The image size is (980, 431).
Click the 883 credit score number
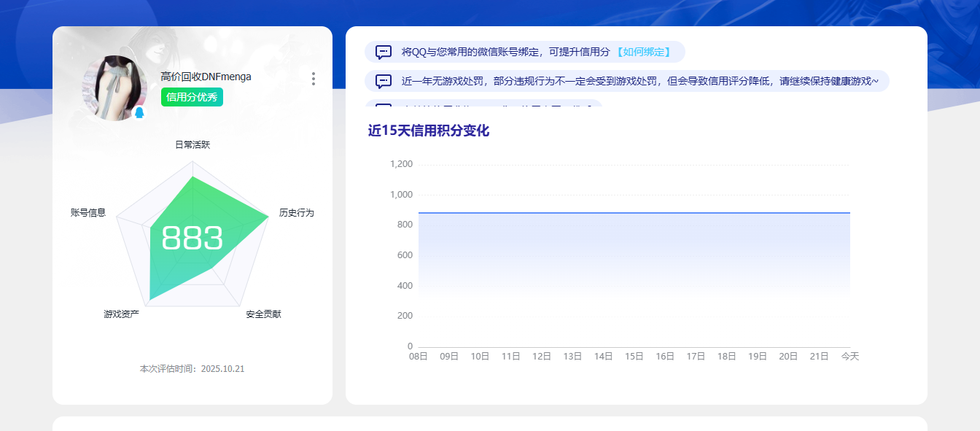tap(192, 238)
